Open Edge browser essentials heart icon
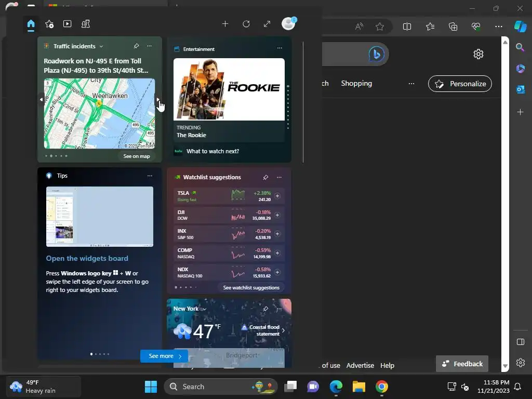Image resolution: width=532 pixels, height=399 pixels. [x=476, y=26]
